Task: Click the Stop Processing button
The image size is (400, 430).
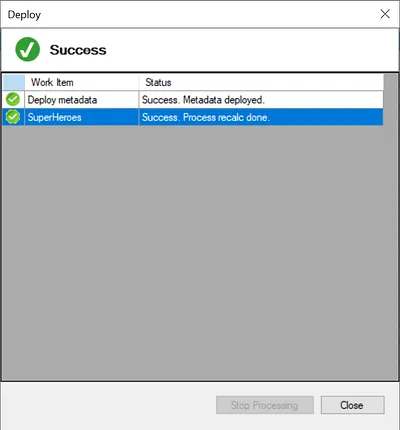Action: [265, 405]
